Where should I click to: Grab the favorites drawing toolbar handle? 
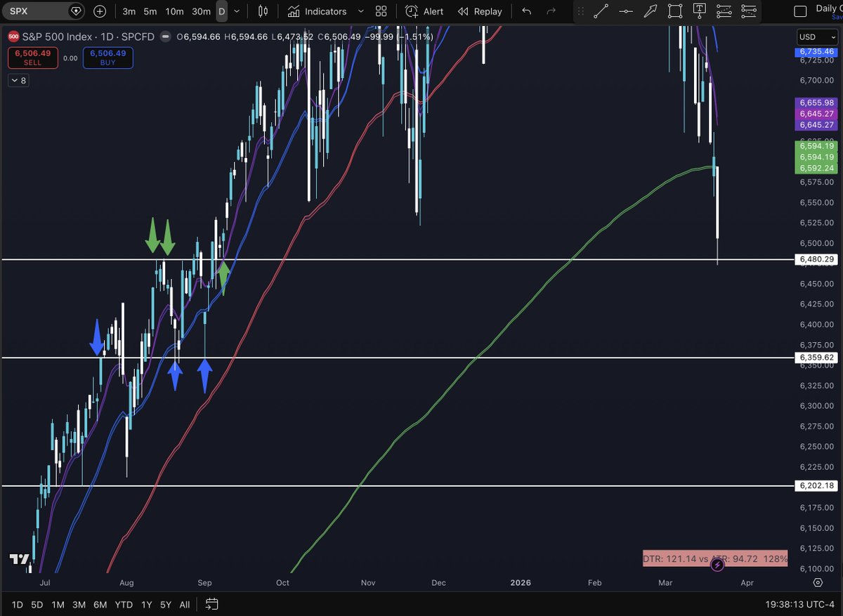click(580, 11)
